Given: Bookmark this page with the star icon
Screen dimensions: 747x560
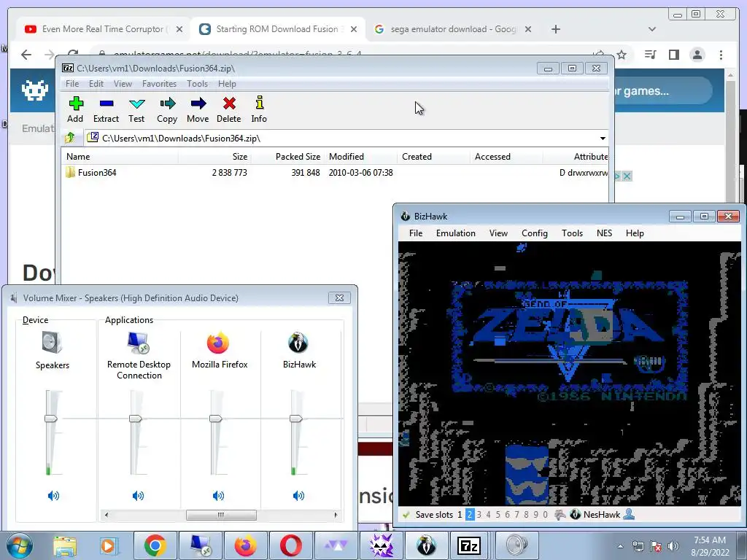Looking at the screenshot, I should pyautogui.click(x=622, y=55).
